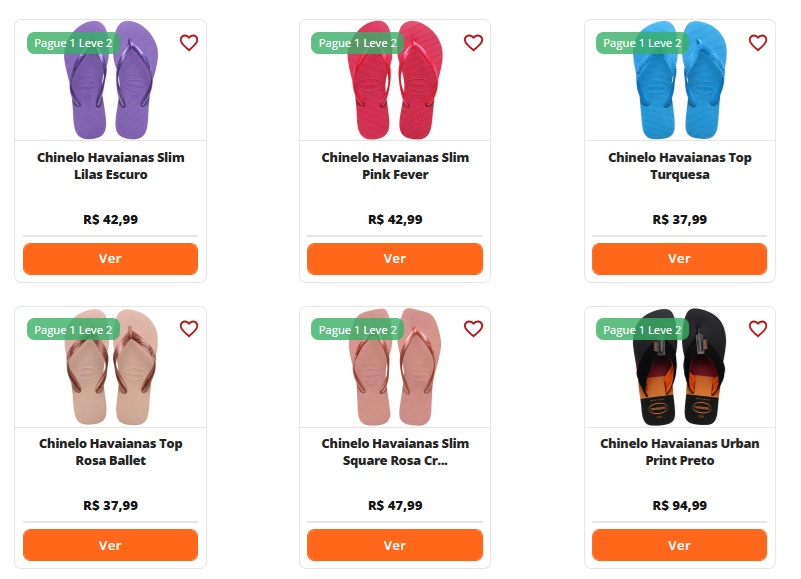Favorite the Urban Print Preto heart icon
Screen dimensions: 801x579
tap(758, 329)
